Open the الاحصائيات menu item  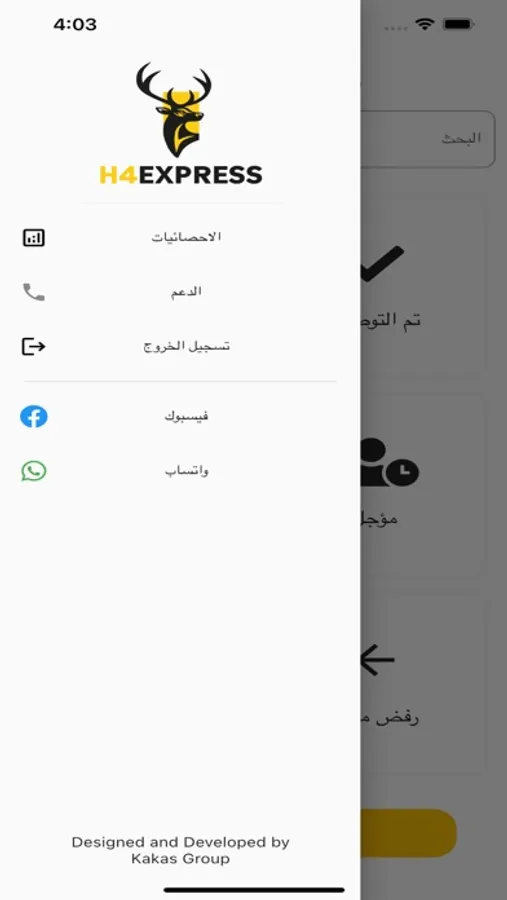[x=186, y=237]
